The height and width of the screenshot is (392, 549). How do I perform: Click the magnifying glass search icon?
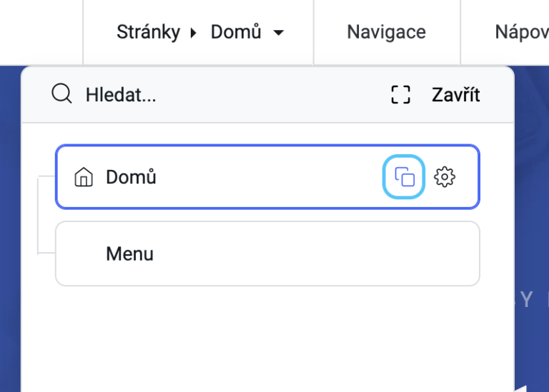(61, 94)
